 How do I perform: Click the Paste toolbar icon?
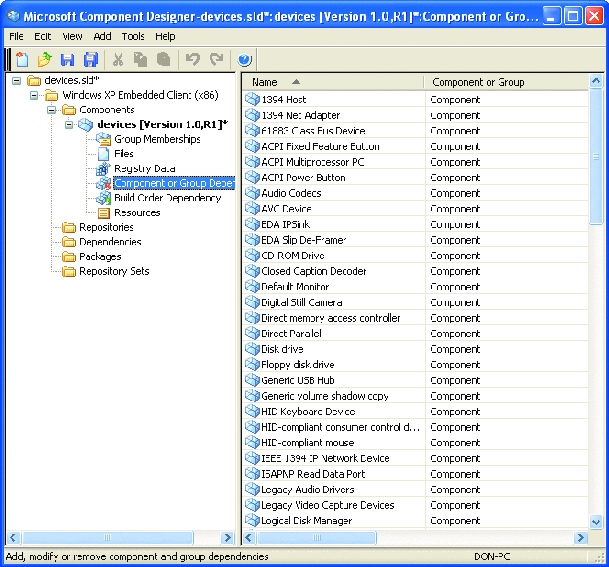pos(164,60)
